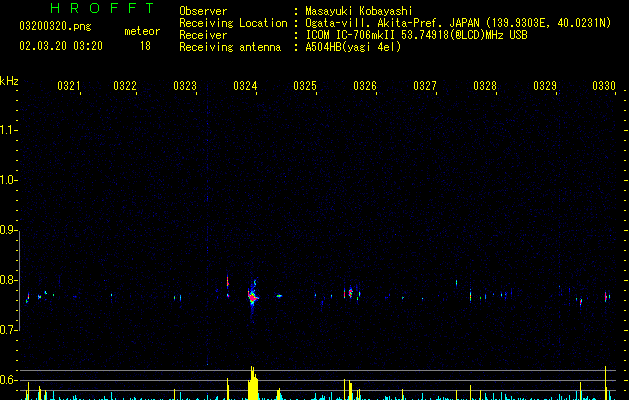This screenshot has height=400, width=629.
Task: Select observer name Masayuki Kobayashi
Action: pyautogui.click(x=359, y=11)
